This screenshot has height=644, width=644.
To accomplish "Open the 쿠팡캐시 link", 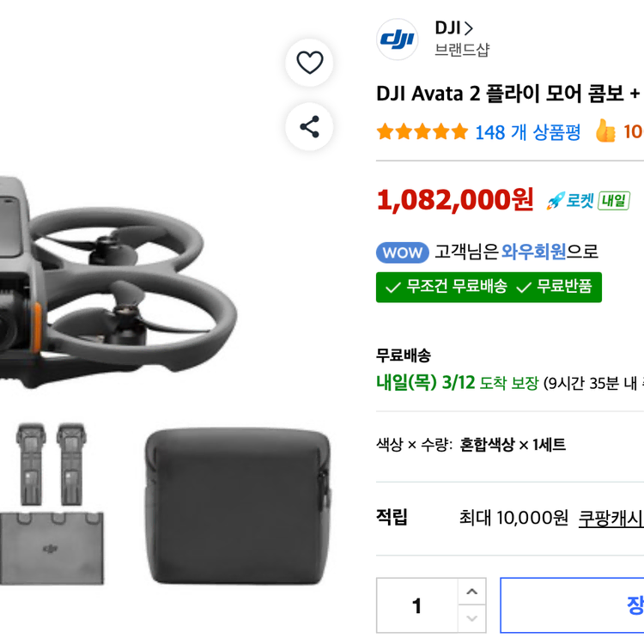I will (611, 518).
